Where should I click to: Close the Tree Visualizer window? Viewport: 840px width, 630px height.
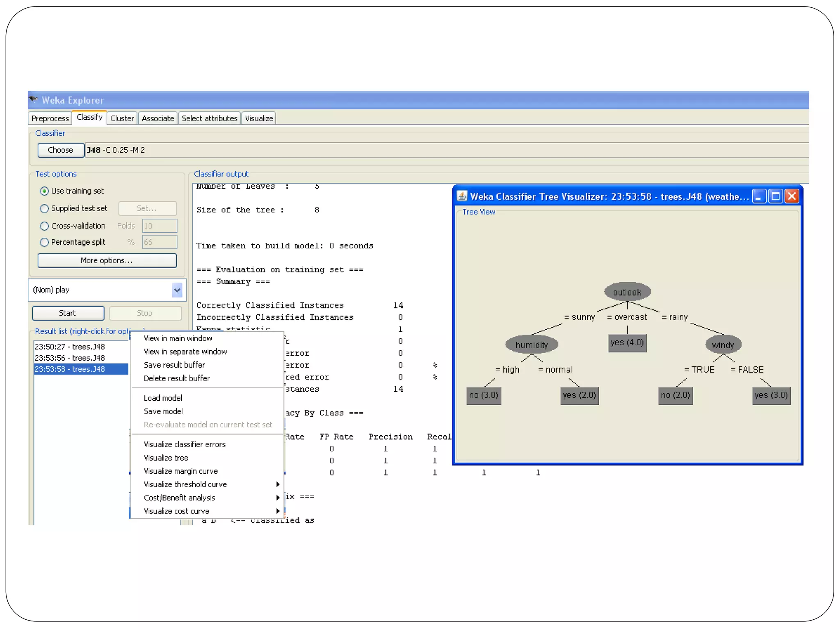(792, 196)
